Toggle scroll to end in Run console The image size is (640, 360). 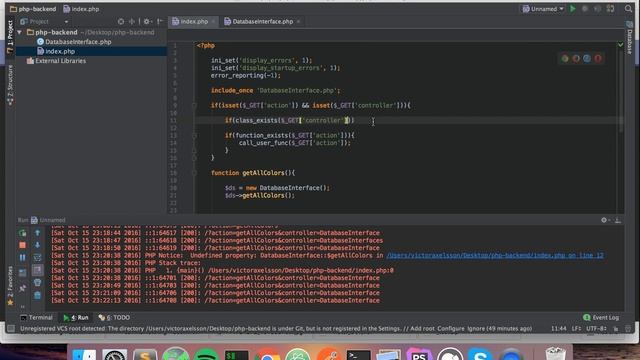click(x=37, y=270)
